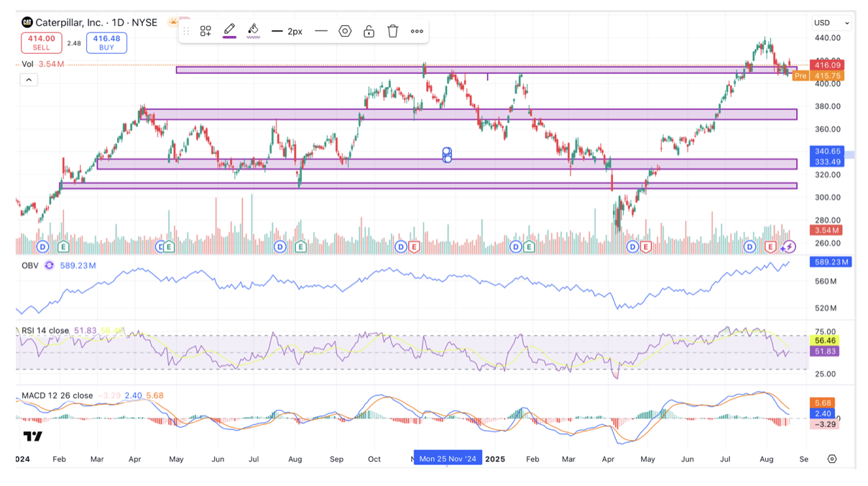This screenshot has height=486, width=868.
Task: Click the templates icon in drawing toolbar
Action: [x=206, y=31]
